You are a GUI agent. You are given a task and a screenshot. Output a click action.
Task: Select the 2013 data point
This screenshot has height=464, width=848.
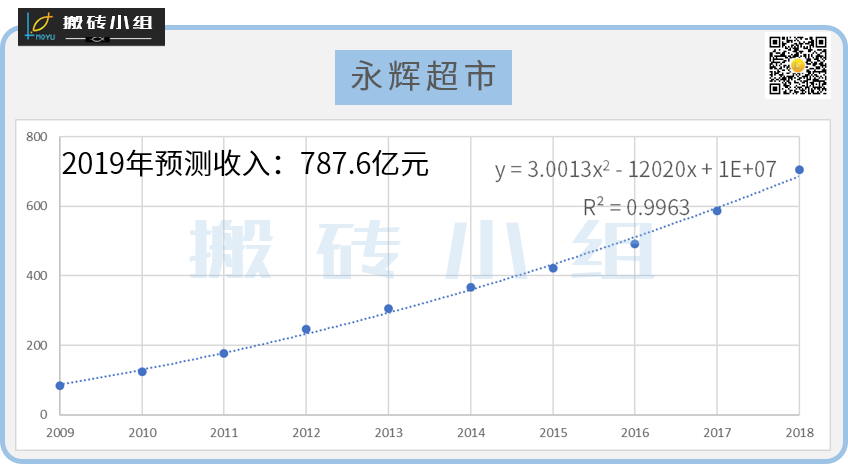tap(388, 309)
